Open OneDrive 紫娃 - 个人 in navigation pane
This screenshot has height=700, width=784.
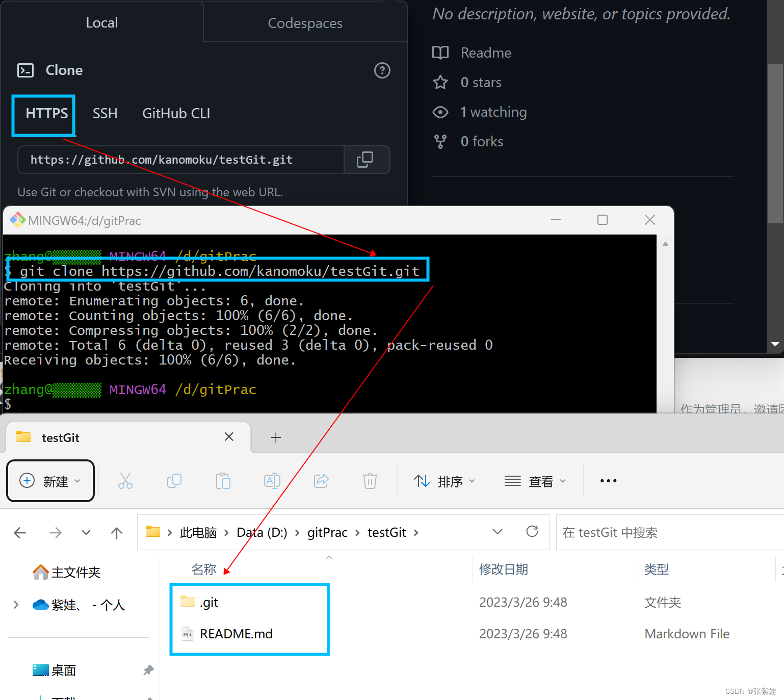[x=79, y=605]
